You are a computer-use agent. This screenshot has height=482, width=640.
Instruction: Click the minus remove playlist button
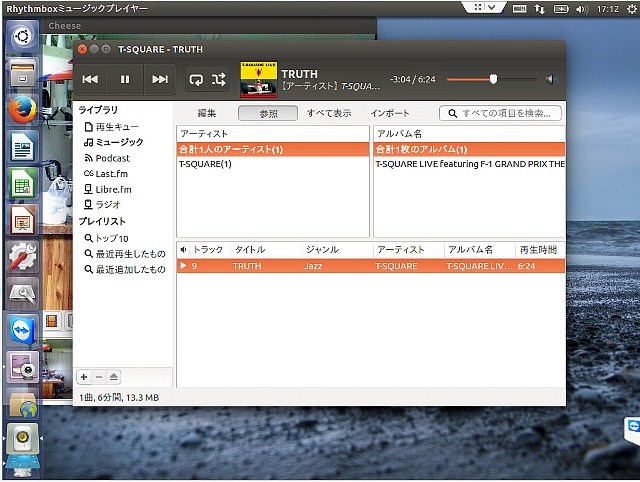coord(99,377)
